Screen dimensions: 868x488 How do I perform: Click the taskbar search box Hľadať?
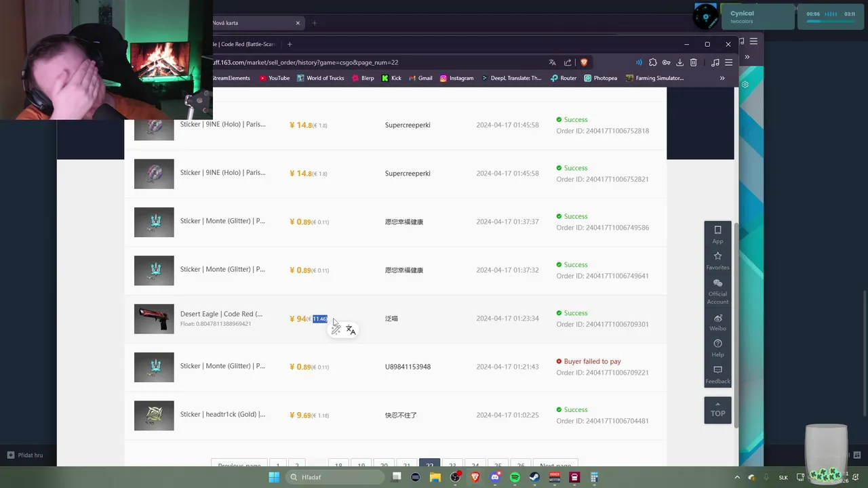[335, 477]
